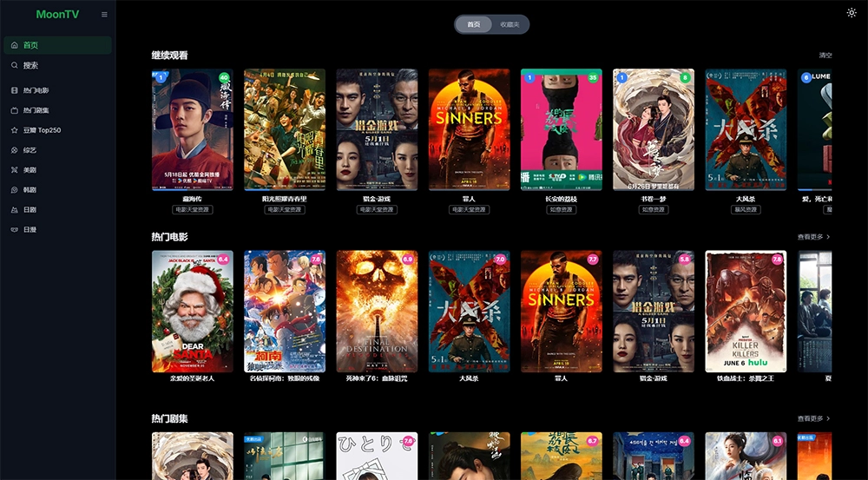Image resolution: width=868 pixels, height=480 pixels.
Task: Switch to the 收藏夹 tab
Action: point(510,24)
